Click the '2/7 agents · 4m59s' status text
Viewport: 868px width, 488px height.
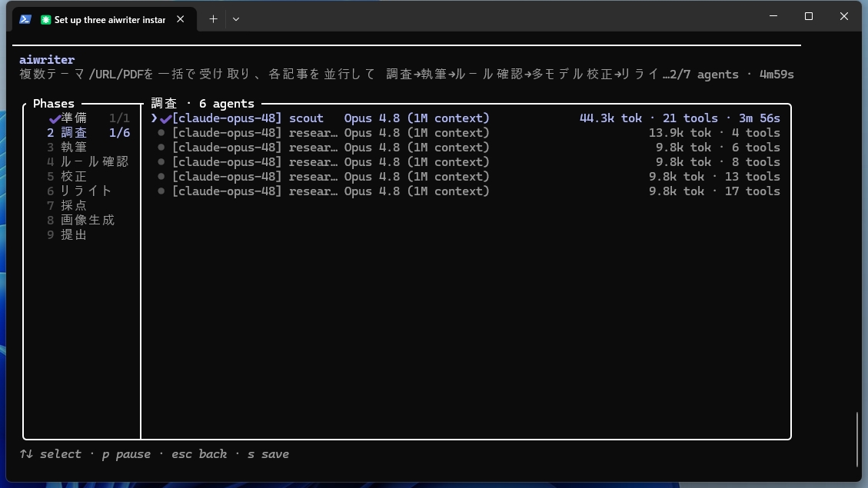(731, 74)
